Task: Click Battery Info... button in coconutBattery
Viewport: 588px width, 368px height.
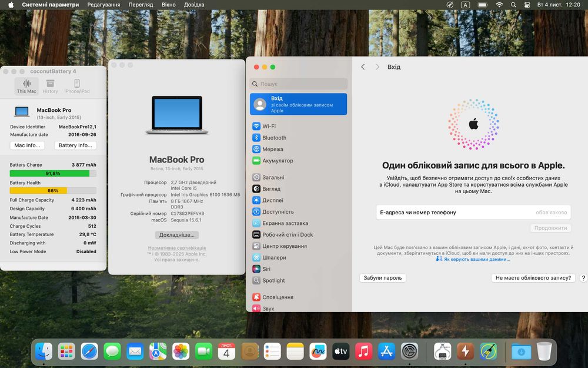Action: point(75,145)
